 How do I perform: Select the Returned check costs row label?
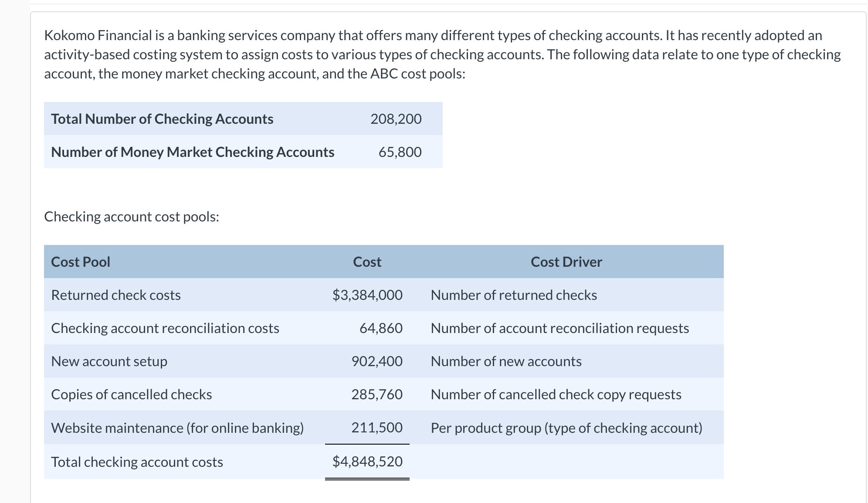coord(116,295)
